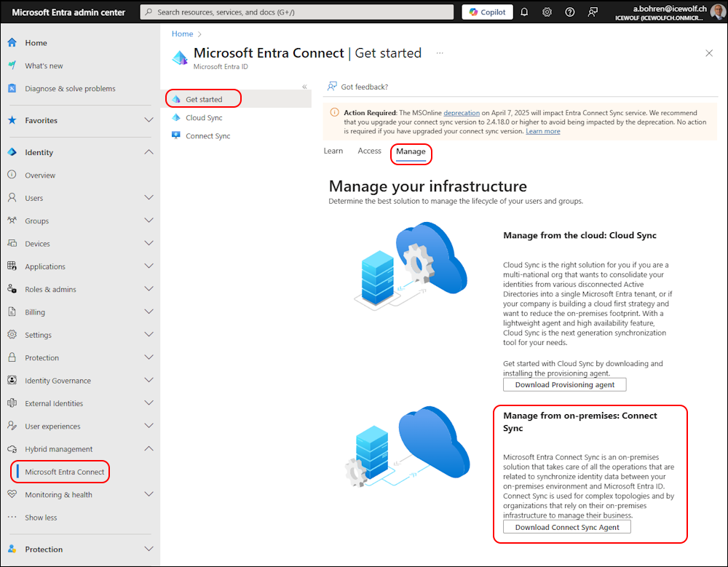The height and width of the screenshot is (567, 728).
Task: Expand the Applications menu chevron
Action: tap(149, 266)
